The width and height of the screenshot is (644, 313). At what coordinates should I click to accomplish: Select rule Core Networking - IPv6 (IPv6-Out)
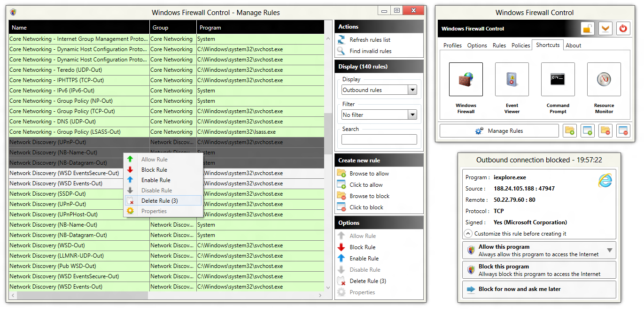point(166,91)
